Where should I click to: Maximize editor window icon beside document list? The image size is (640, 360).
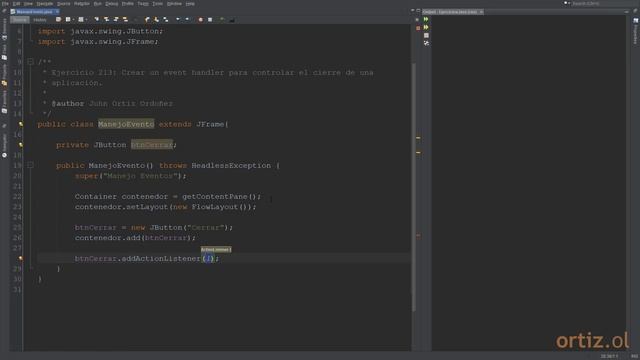click(x=418, y=11)
